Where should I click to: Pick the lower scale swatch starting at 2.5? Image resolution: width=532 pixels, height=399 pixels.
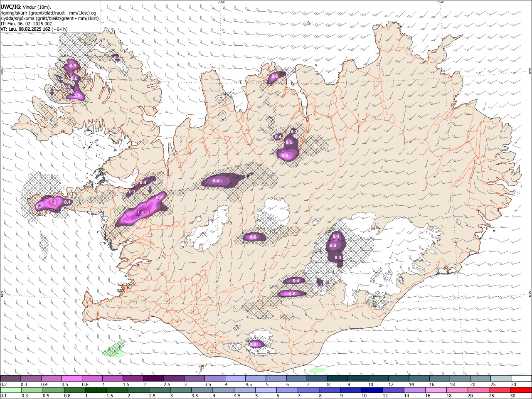[x=160, y=390]
